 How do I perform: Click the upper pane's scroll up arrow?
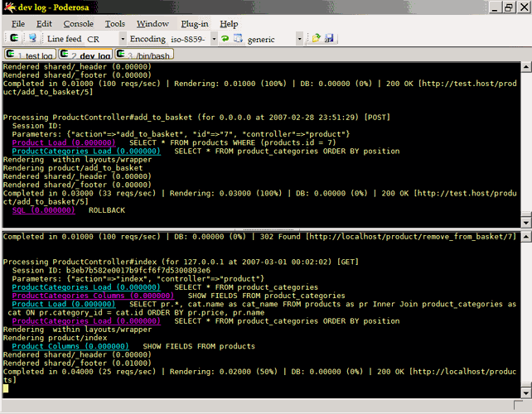tap(525, 68)
